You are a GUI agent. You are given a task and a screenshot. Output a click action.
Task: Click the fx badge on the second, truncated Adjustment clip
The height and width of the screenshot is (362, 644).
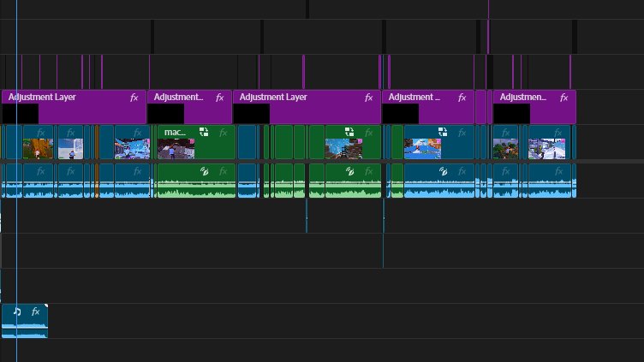click(x=220, y=98)
